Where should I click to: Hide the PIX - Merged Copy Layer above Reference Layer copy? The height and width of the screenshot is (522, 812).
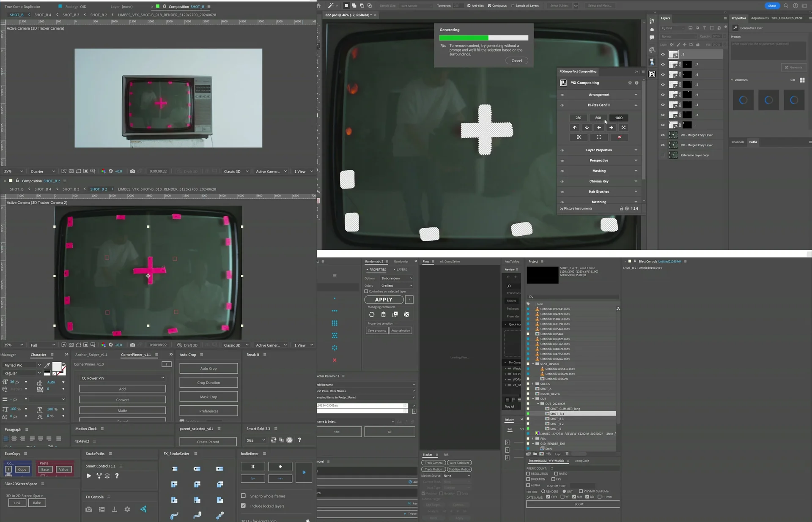(x=663, y=145)
